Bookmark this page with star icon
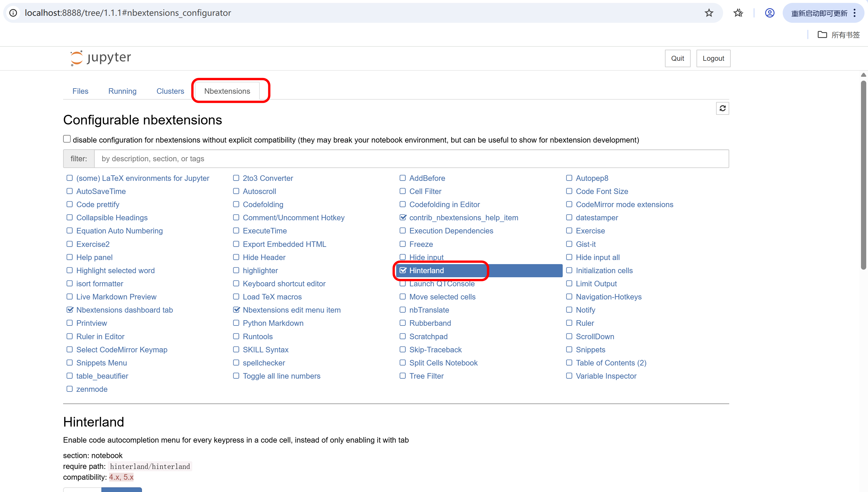The width and height of the screenshot is (868, 492). pyautogui.click(x=708, y=13)
